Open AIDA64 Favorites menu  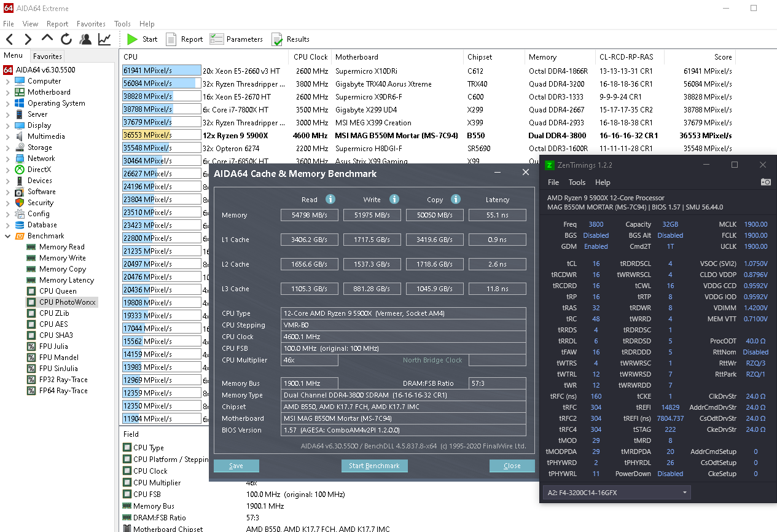(x=91, y=24)
